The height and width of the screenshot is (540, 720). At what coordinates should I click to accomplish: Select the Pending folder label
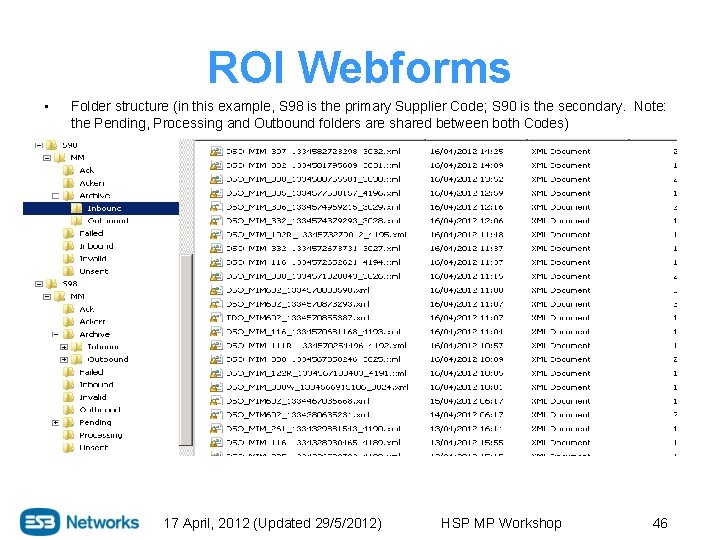click(x=96, y=422)
